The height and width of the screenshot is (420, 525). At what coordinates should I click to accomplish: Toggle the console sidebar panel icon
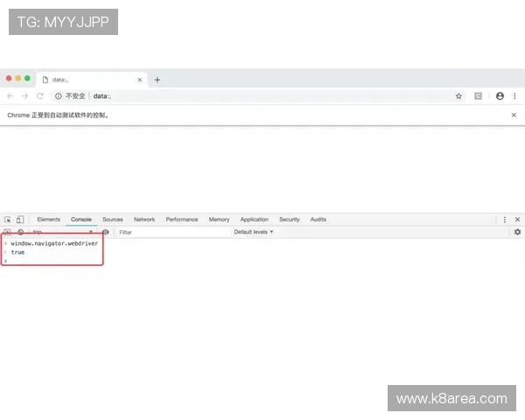point(8,233)
